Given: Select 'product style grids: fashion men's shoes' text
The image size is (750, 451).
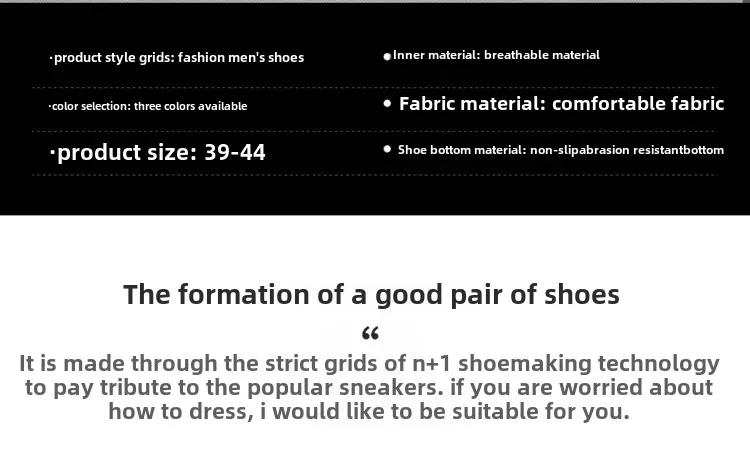Looking at the screenshot, I should (x=179, y=58).
